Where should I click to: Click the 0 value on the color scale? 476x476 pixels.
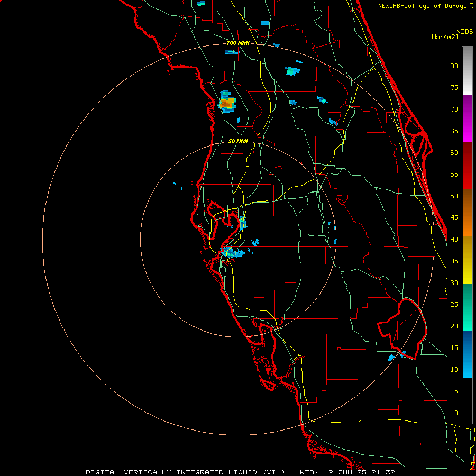tap(456, 413)
